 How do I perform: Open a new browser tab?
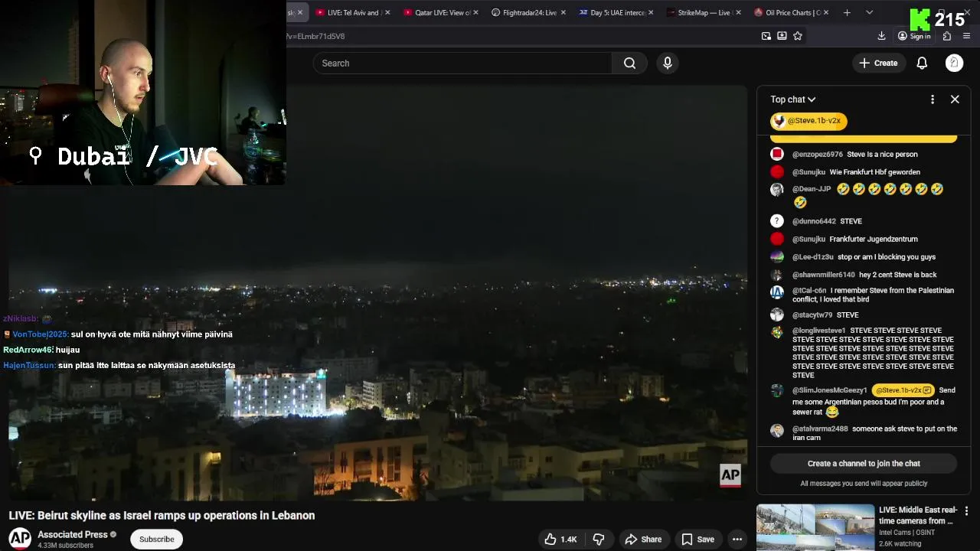tap(847, 13)
